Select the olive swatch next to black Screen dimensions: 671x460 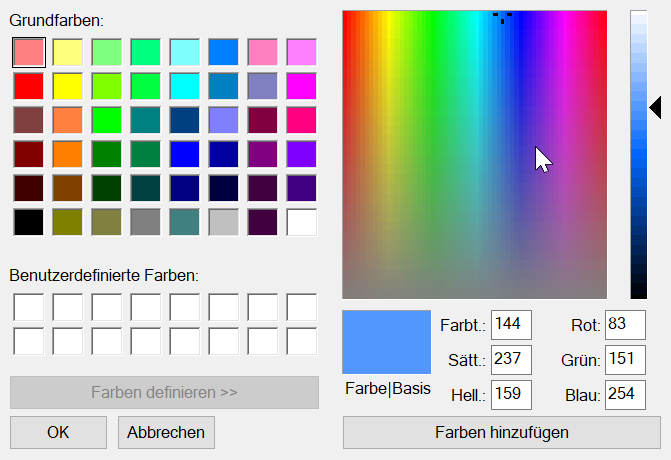click(68, 222)
